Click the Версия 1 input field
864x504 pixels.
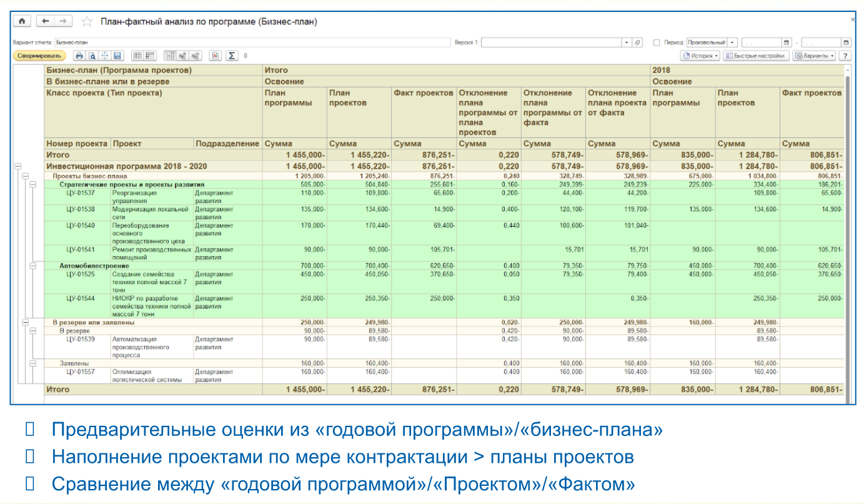[551, 42]
